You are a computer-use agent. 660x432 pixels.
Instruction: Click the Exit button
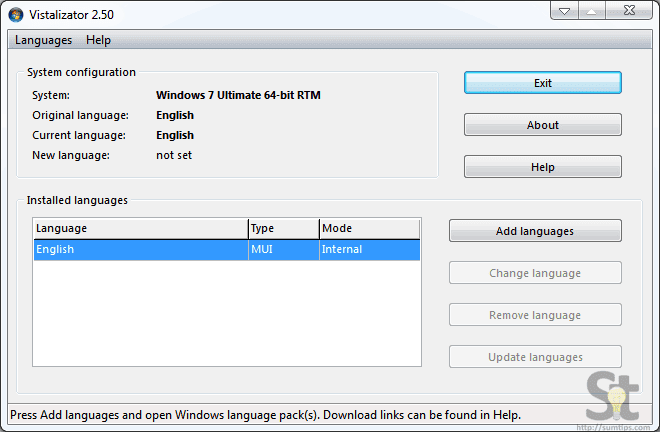click(x=543, y=83)
